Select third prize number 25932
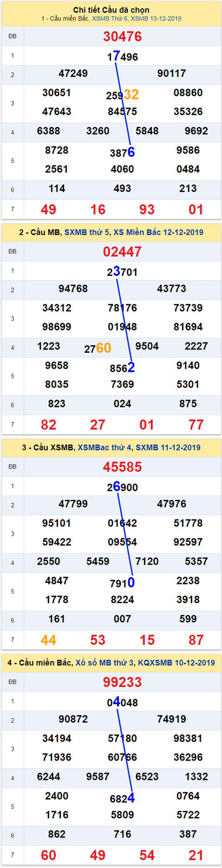Screen dimensions: 222x868 coord(123,95)
